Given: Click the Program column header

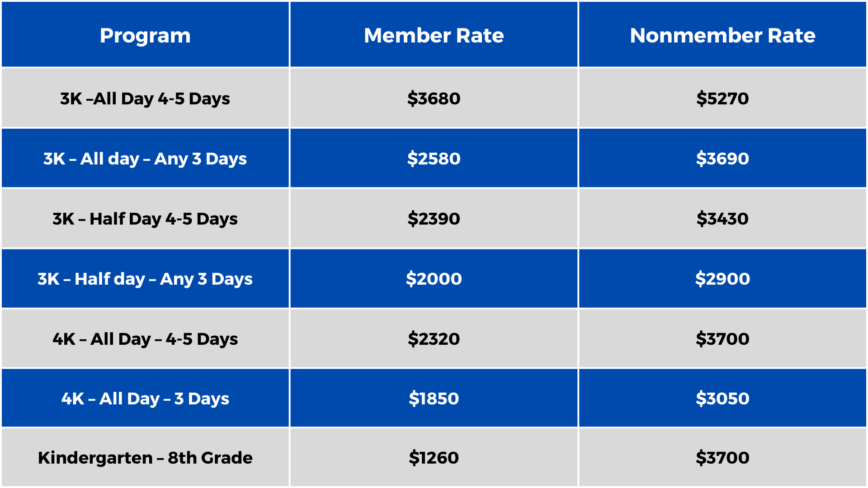Looking at the screenshot, I should tap(145, 35).
